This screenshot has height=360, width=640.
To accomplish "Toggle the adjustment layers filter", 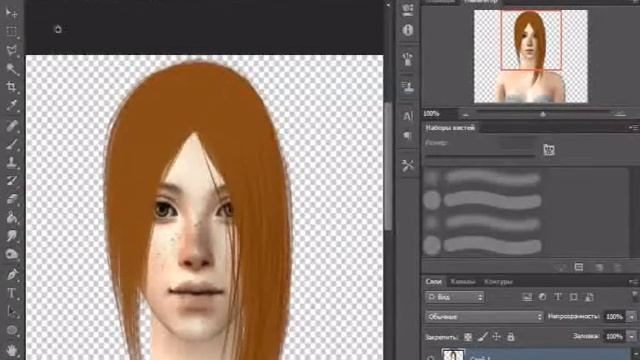I will point(542,297).
